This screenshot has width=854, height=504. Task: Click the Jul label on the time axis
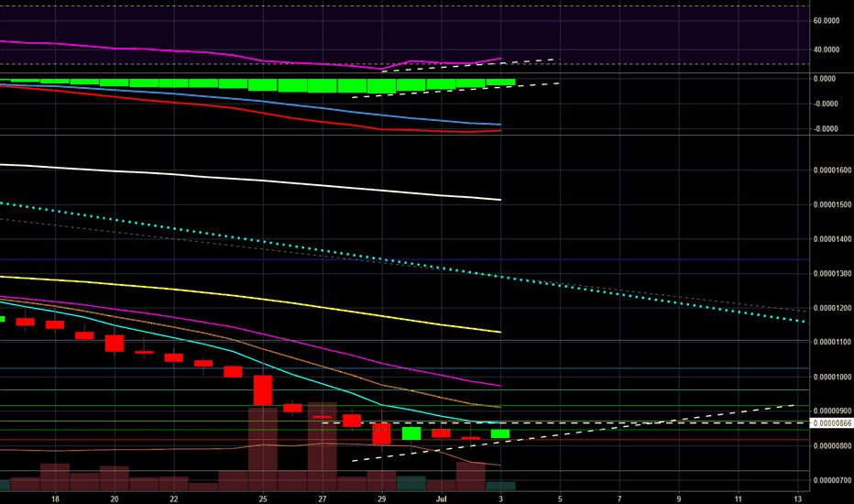[441, 499]
